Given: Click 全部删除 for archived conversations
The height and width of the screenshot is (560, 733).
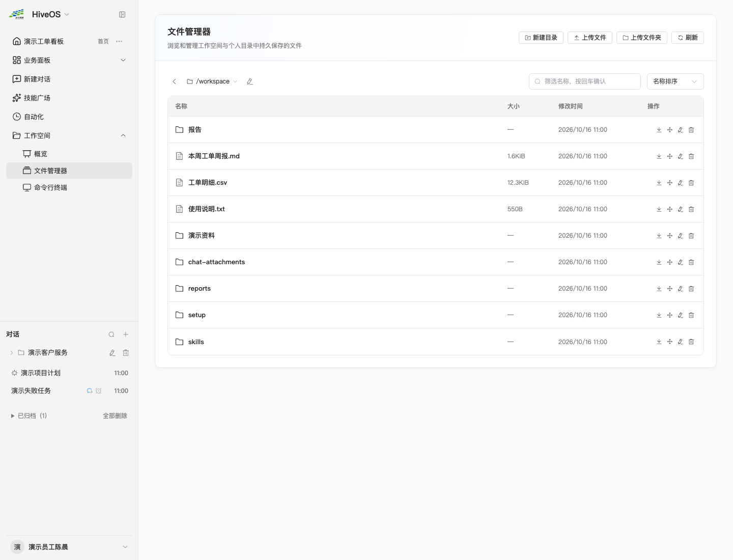Looking at the screenshot, I should tap(115, 416).
